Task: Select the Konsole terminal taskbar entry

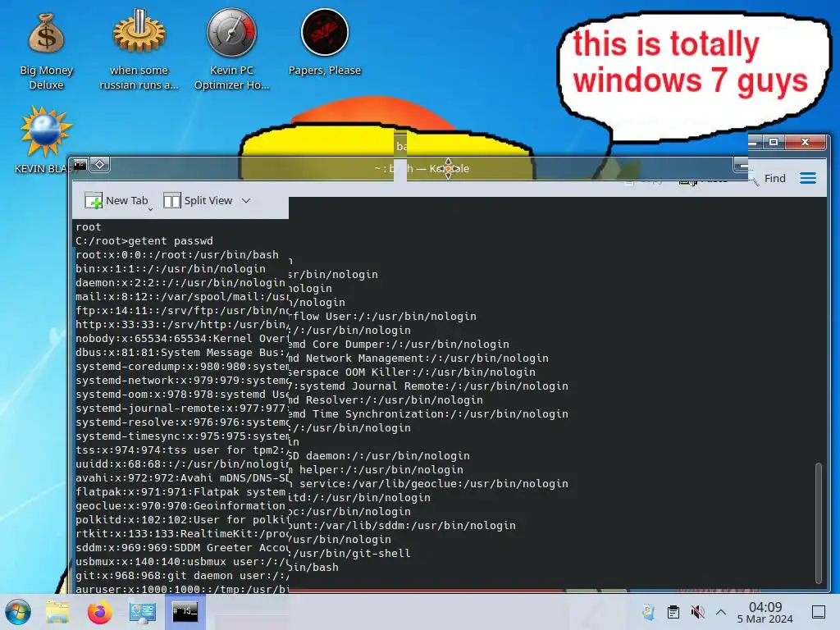Action: pyautogui.click(x=185, y=612)
